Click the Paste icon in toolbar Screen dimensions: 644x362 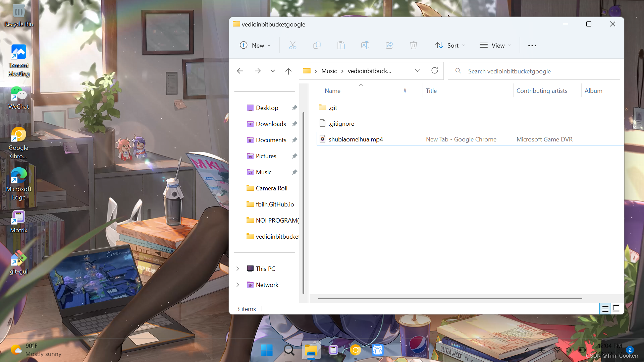(341, 46)
